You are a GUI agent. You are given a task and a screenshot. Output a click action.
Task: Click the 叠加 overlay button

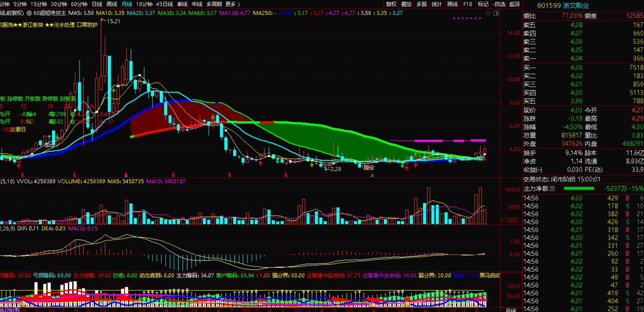(406, 4)
